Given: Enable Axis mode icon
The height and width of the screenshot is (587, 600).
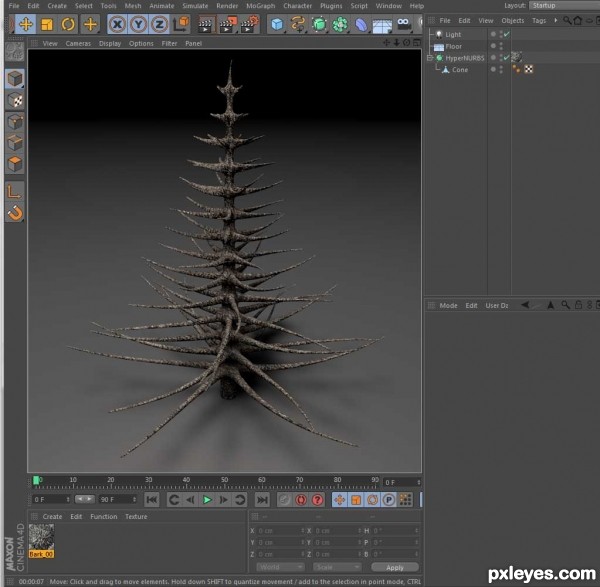Looking at the screenshot, I should [x=15, y=191].
